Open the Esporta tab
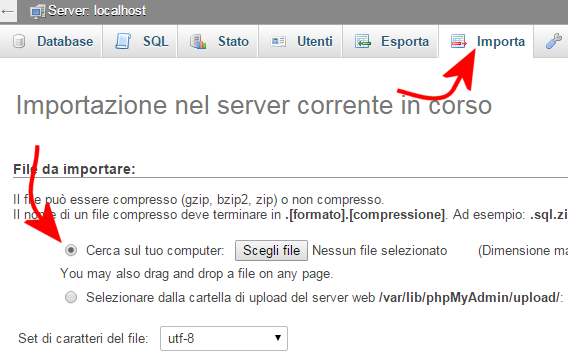Screen dimensions: 568x364 [390, 41]
